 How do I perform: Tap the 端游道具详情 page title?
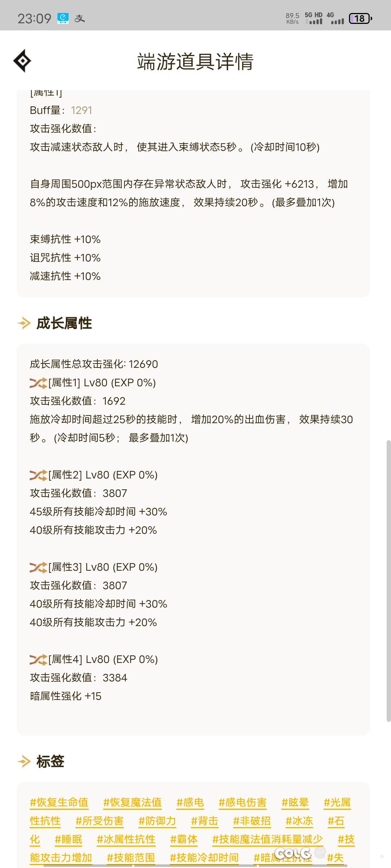(195, 61)
